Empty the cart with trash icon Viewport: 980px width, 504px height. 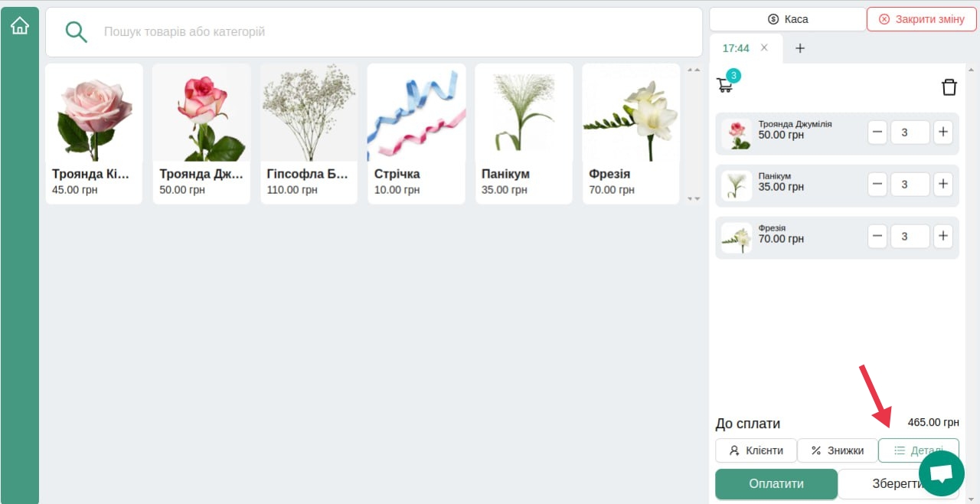point(949,87)
